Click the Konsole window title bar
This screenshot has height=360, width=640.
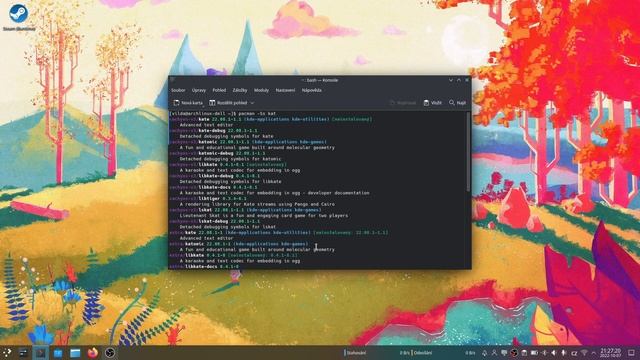320,80
